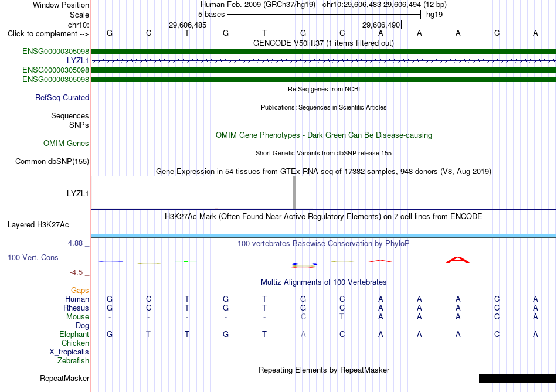
Task: Click the -4.5 PhyloP lower scale value
Action: (x=76, y=272)
